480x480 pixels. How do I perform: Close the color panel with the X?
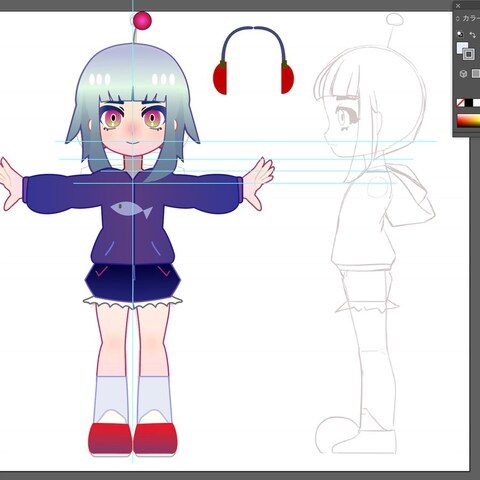[458, 6]
